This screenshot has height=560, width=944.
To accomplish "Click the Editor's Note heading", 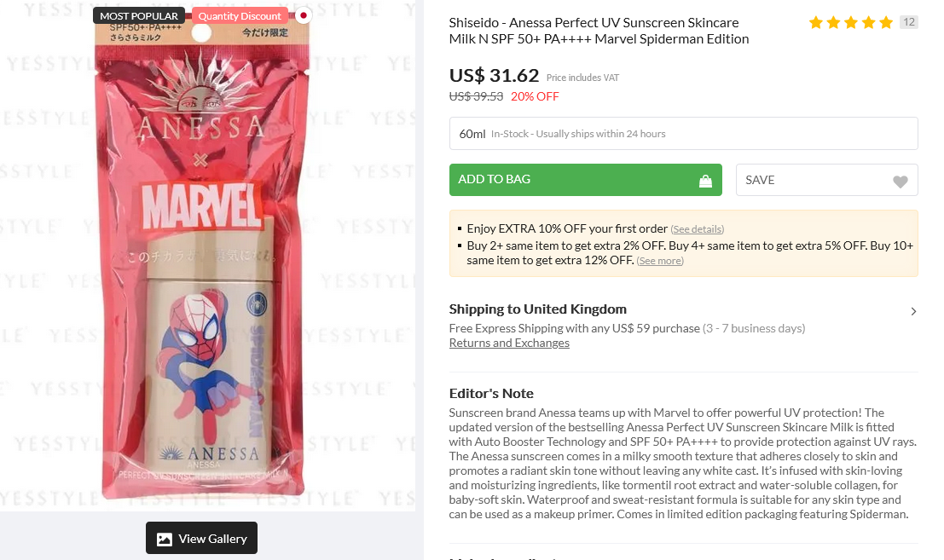I will coord(491,393).
